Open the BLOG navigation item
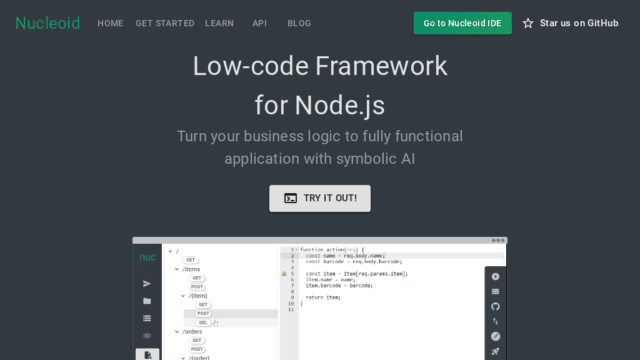The width and height of the screenshot is (640, 360). (299, 23)
